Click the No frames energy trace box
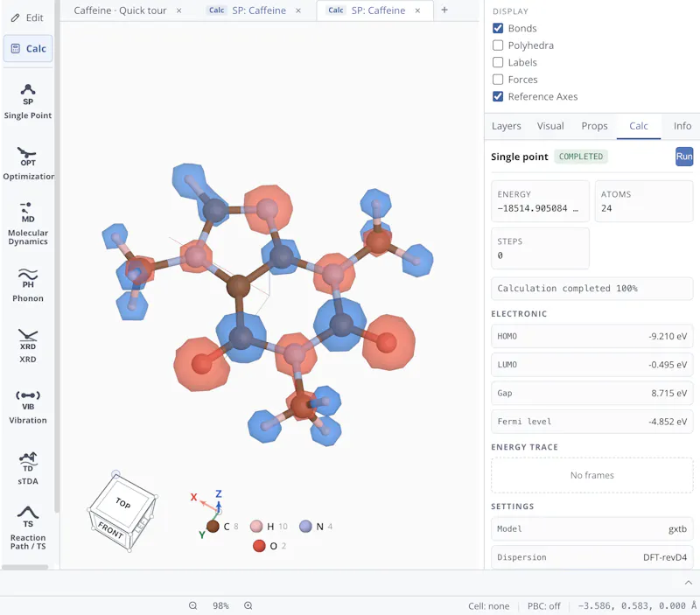This screenshot has width=700, height=615. click(592, 475)
